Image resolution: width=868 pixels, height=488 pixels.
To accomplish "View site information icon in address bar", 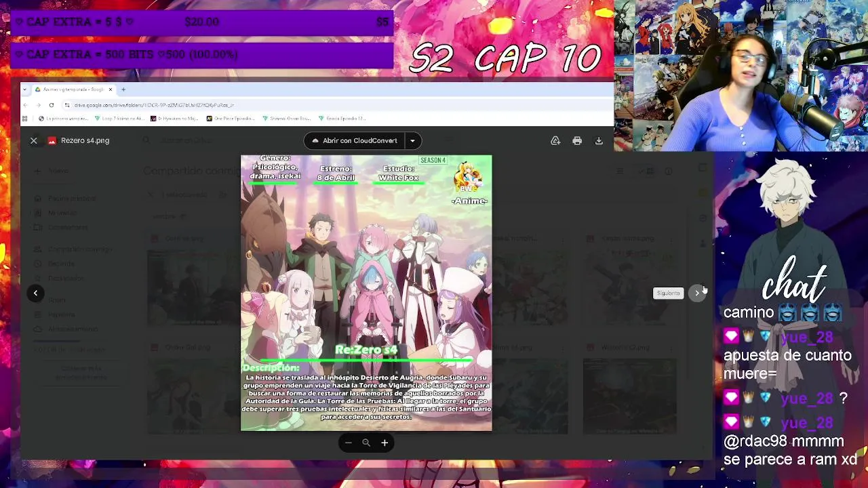I will (x=67, y=105).
